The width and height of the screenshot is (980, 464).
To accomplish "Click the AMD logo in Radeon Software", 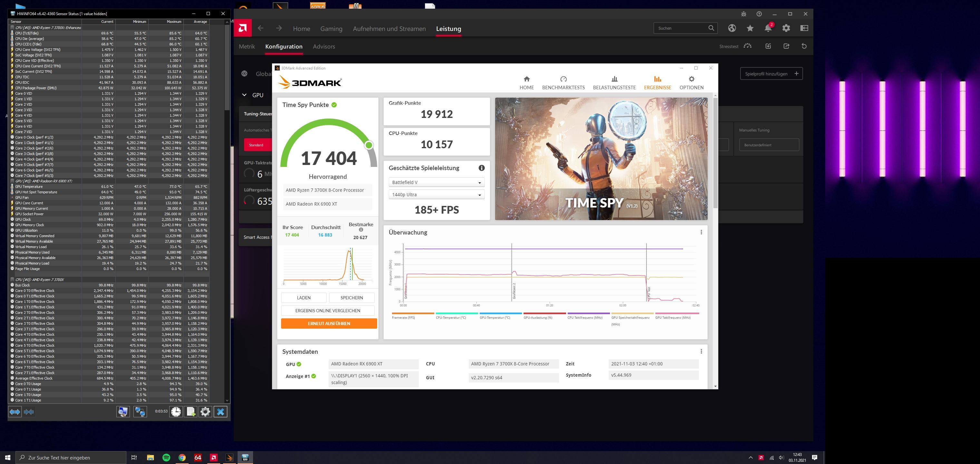I will pos(243,28).
